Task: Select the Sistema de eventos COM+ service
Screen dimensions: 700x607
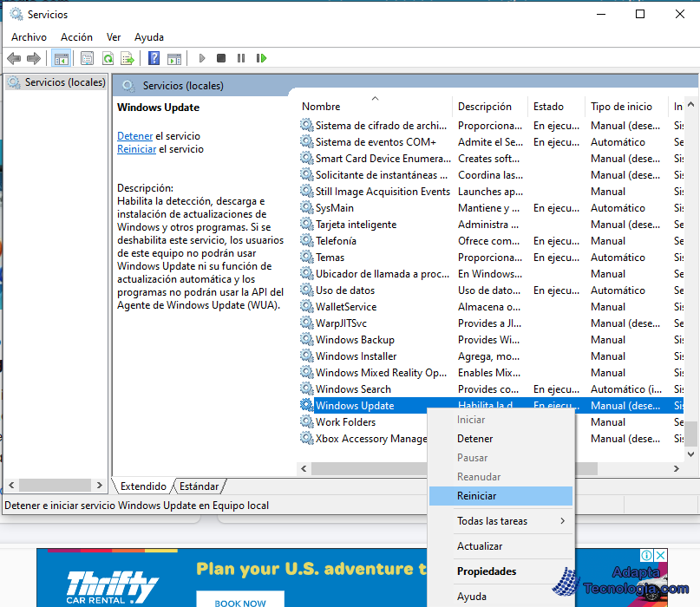Action: 491,142
